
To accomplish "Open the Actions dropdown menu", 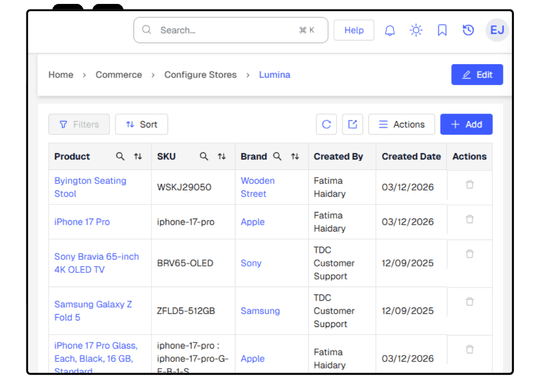I will pos(402,124).
